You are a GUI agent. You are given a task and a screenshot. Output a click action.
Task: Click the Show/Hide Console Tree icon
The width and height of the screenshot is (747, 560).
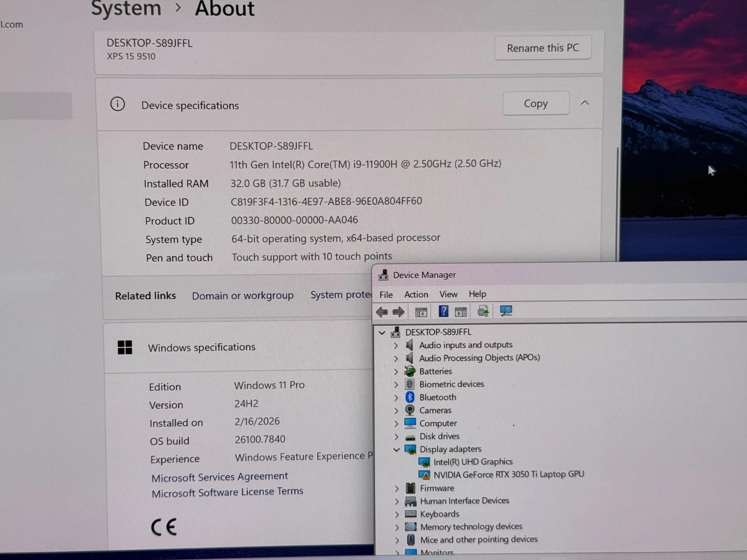pos(420,311)
